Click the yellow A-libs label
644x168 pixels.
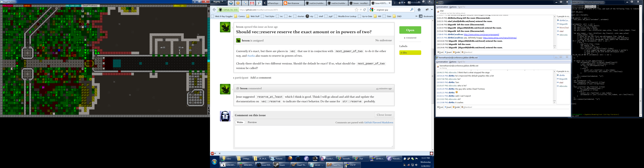(410, 53)
